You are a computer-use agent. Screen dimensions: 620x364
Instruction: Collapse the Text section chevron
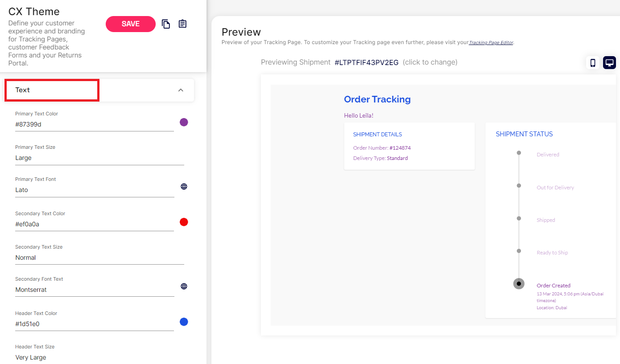coord(181,90)
